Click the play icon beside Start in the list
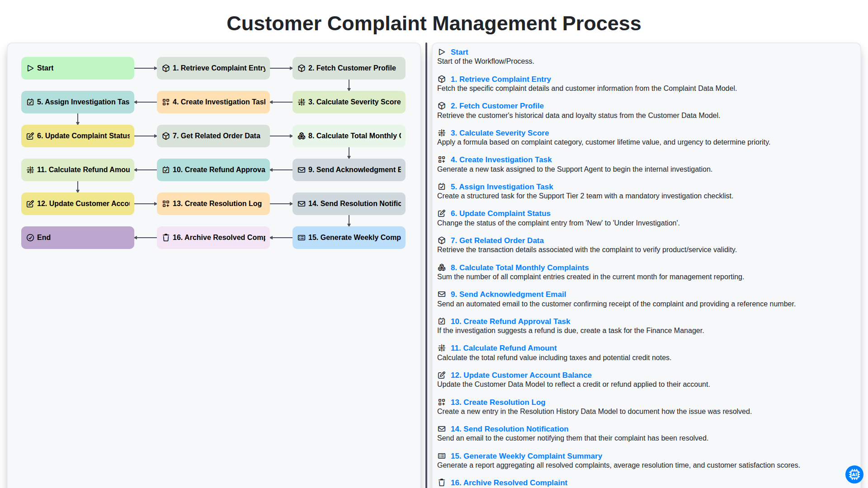This screenshot has height=488, width=868. pos(442,52)
